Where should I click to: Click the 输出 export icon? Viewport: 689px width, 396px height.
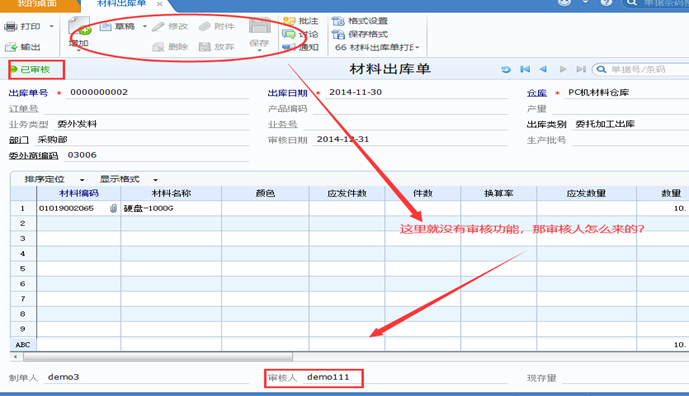coord(11,47)
